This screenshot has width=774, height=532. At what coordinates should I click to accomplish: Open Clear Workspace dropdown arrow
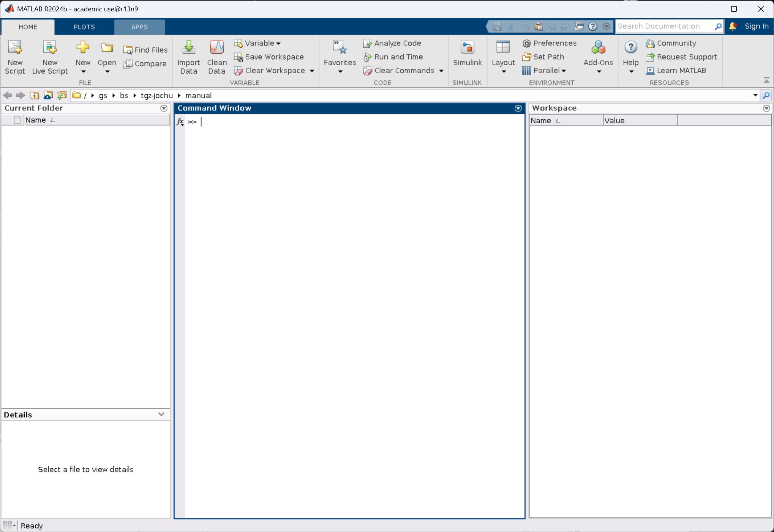[x=312, y=71]
